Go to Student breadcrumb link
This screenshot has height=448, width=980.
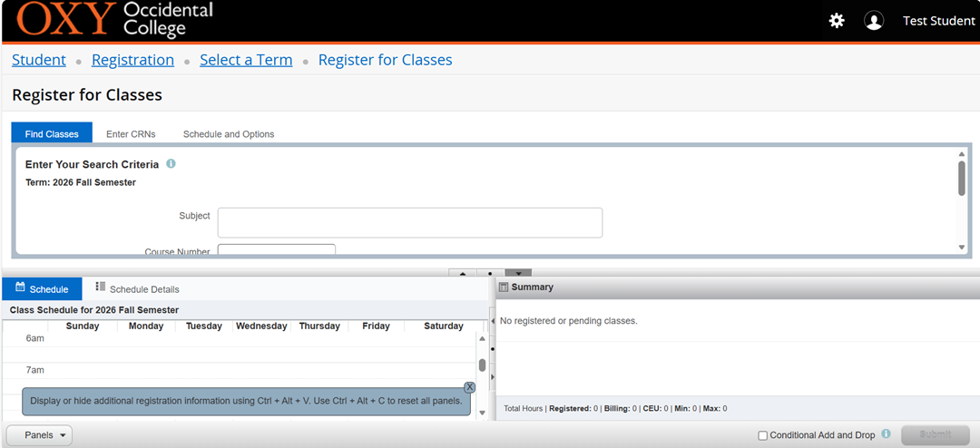(39, 60)
